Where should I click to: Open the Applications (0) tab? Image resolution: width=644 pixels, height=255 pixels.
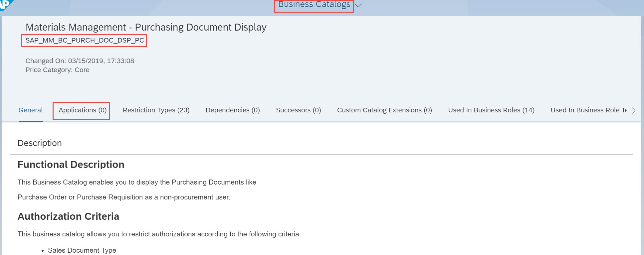[x=83, y=110]
